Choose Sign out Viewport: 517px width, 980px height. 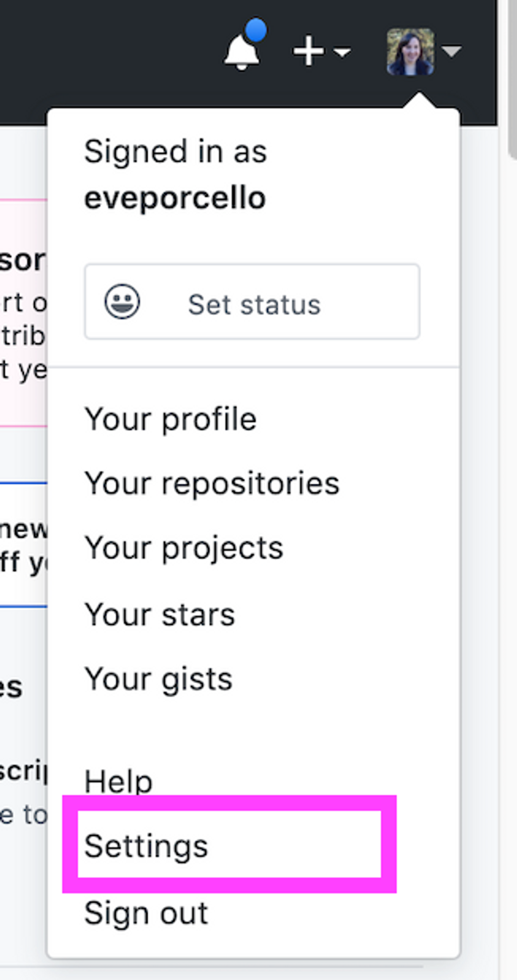click(x=146, y=913)
